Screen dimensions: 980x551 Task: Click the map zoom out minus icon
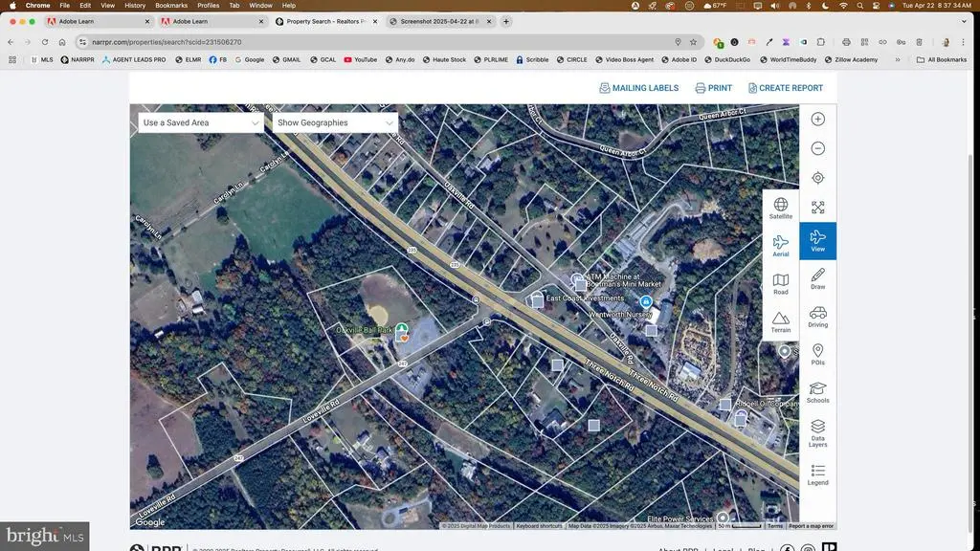tap(817, 148)
